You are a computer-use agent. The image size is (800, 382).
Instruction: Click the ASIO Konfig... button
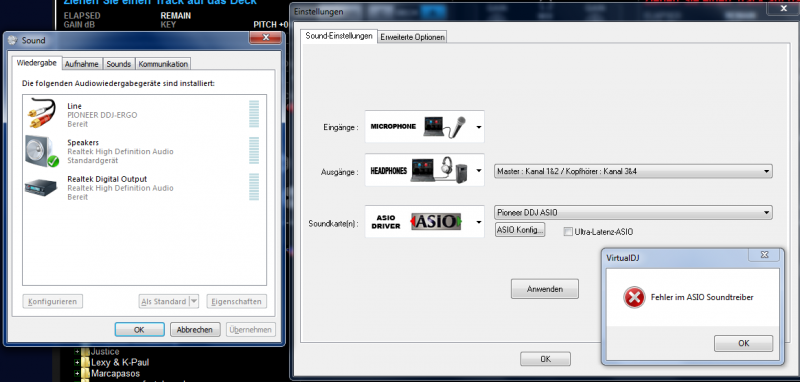pyautogui.click(x=520, y=230)
